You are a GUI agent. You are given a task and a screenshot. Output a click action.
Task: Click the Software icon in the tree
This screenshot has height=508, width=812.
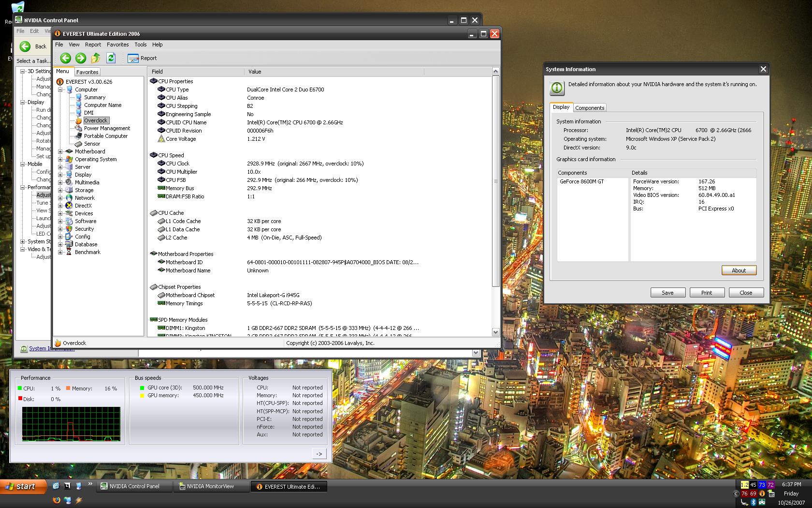(69, 221)
